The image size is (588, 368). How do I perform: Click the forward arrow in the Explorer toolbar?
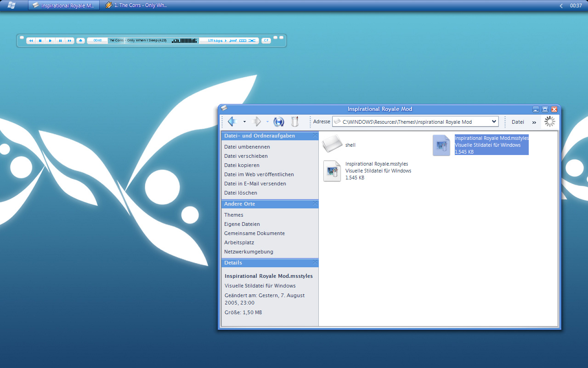coord(257,121)
